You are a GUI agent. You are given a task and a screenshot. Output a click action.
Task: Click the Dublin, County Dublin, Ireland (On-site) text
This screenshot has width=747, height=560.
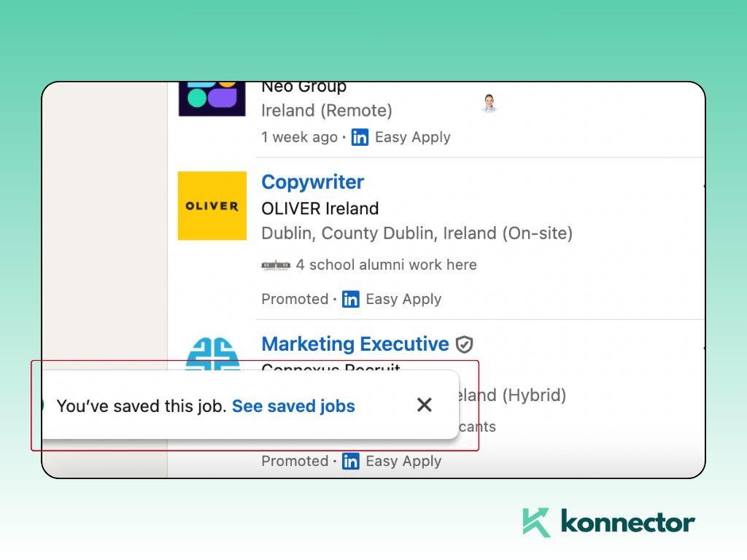417,233
